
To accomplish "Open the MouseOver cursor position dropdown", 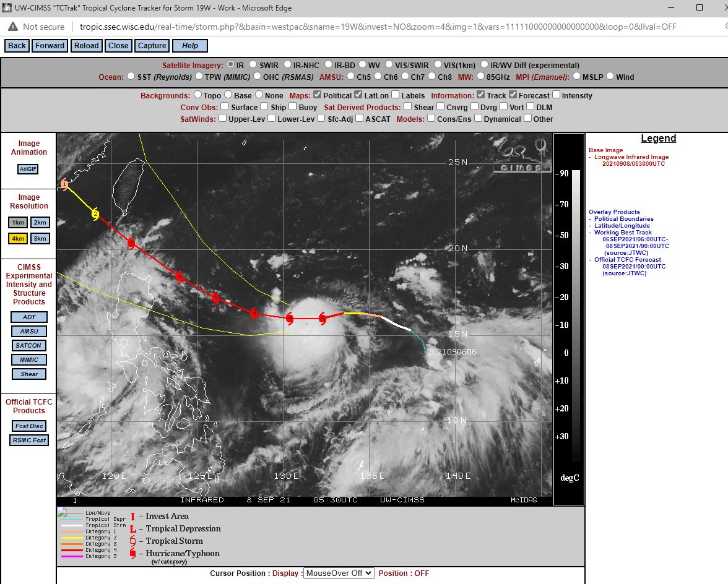I will (338, 573).
